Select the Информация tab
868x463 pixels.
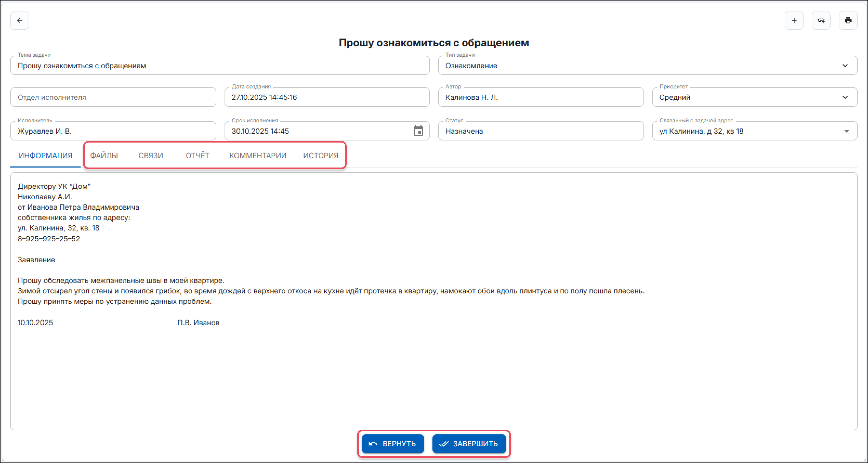point(45,156)
